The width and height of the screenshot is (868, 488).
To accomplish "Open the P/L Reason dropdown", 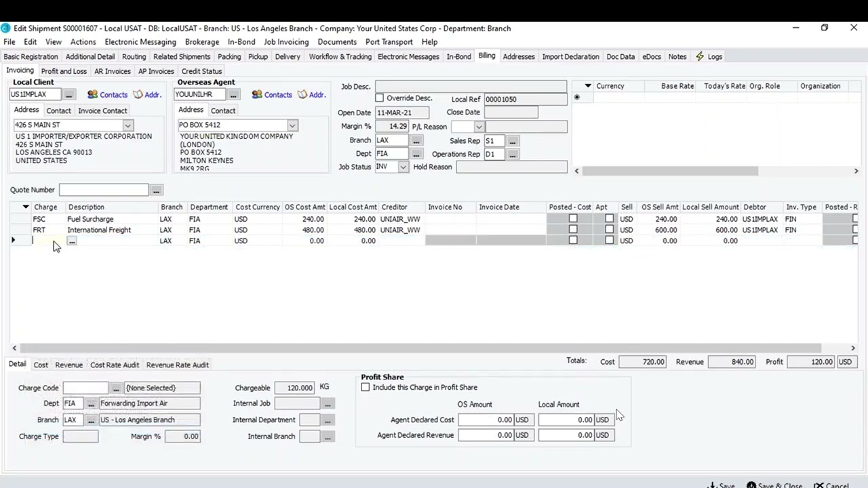I will tap(479, 127).
